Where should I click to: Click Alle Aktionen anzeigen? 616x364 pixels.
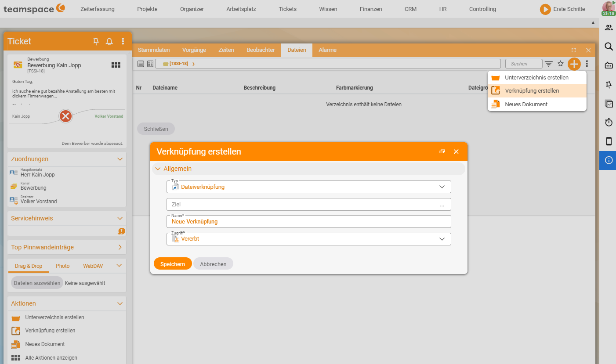pyautogui.click(x=51, y=358)
